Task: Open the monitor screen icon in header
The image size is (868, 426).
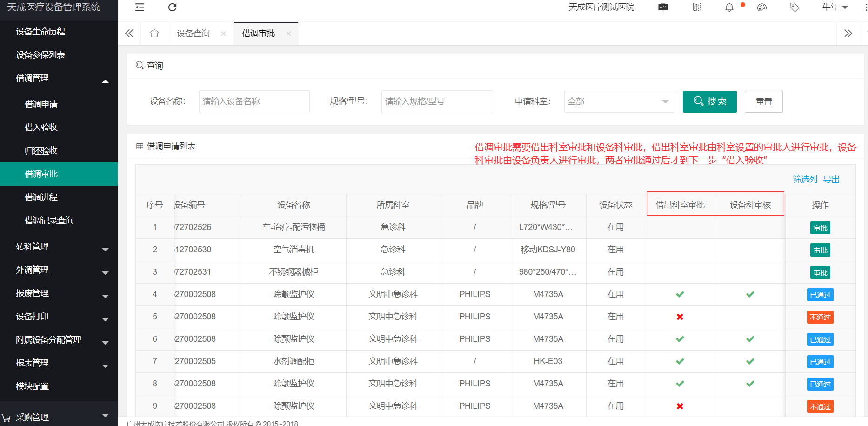Action: [663, 7]
